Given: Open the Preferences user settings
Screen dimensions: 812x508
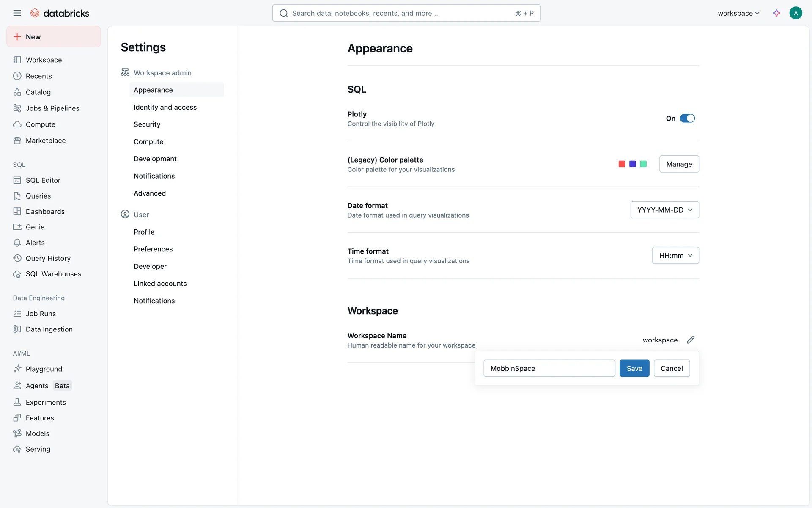Looking at the screenshot, I should [x=153, y=249].
